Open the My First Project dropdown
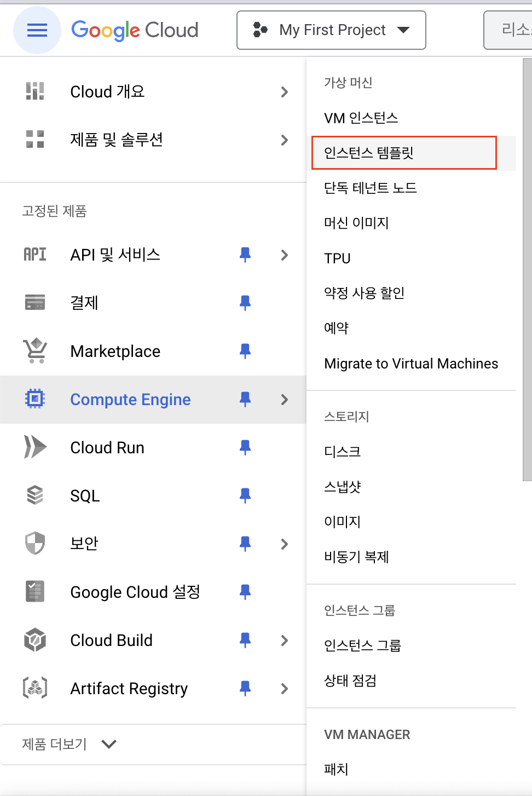 click(x=331, y=30)
